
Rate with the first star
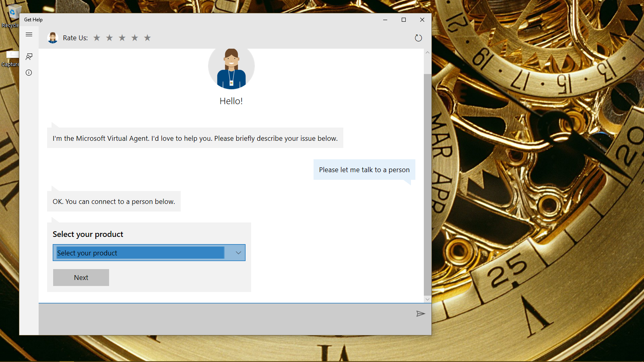[x=97, y=38]
